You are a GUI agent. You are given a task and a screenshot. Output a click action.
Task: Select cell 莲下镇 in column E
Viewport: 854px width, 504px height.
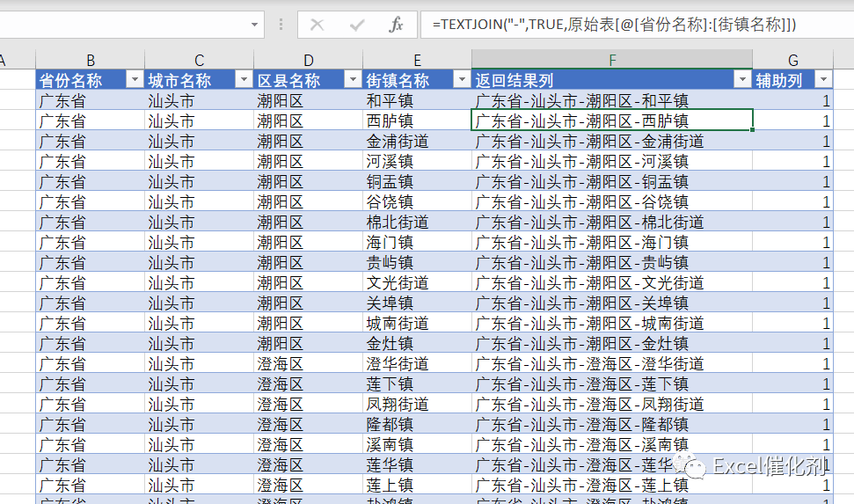click(x=417, y=383)
